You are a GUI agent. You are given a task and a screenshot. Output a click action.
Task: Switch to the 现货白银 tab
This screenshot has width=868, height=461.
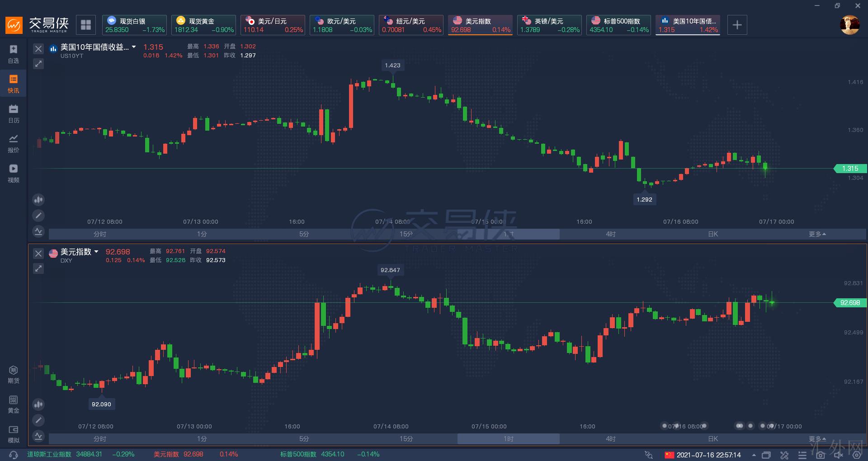click(134, 25)
